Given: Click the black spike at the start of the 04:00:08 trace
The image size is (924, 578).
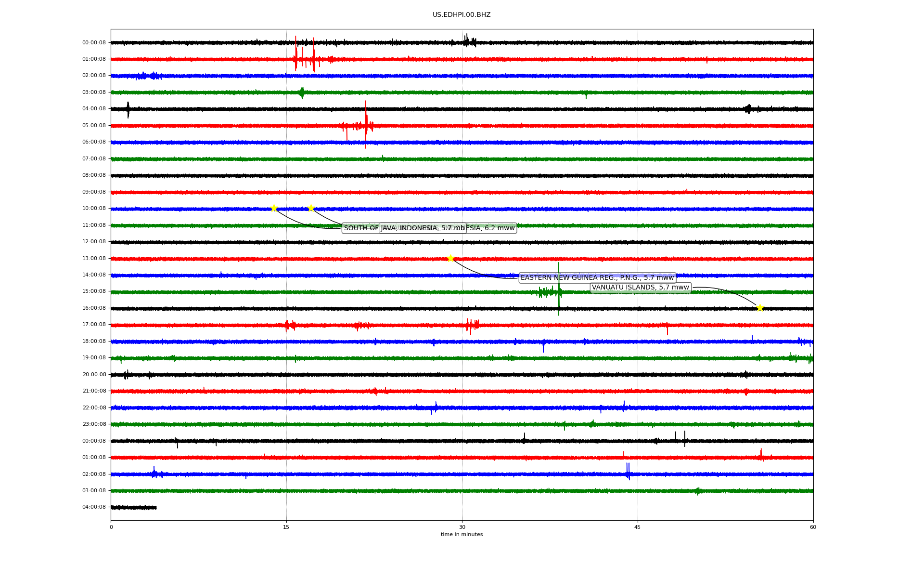Looking at the screenshot, I should (128, 110).
